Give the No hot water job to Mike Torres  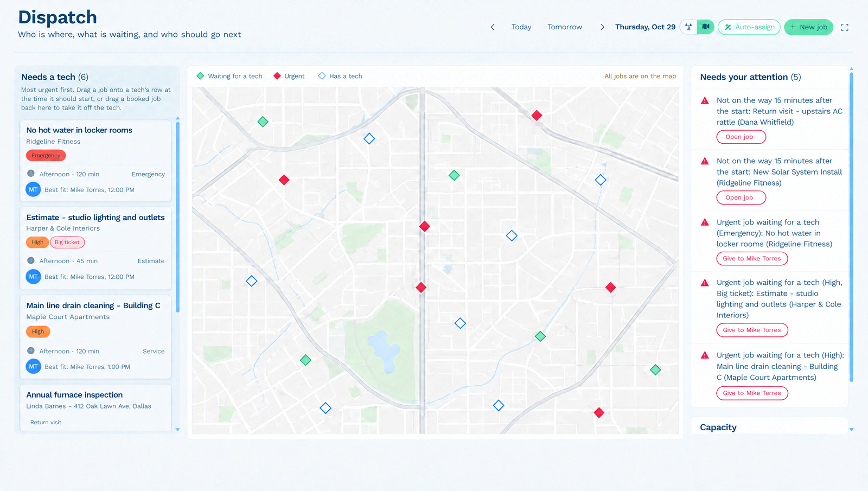click(752, 259)
